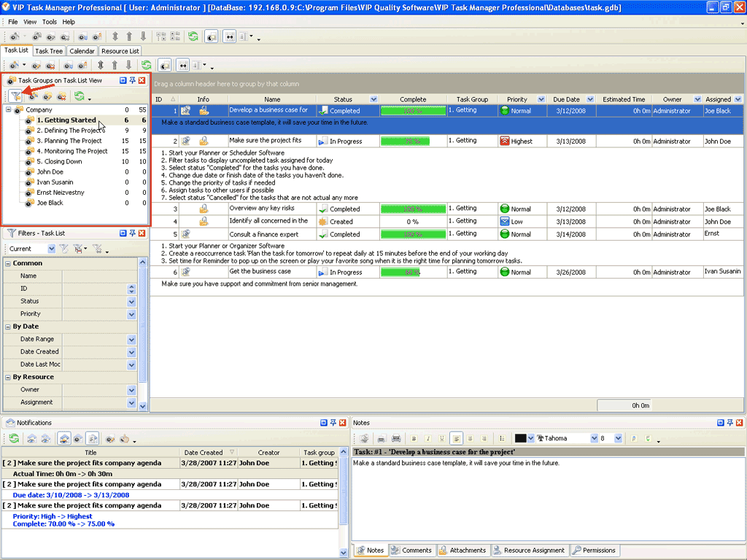Maximize the Filters - Task List panel
This screenshot has height=560, width=747.
(123, 233)
